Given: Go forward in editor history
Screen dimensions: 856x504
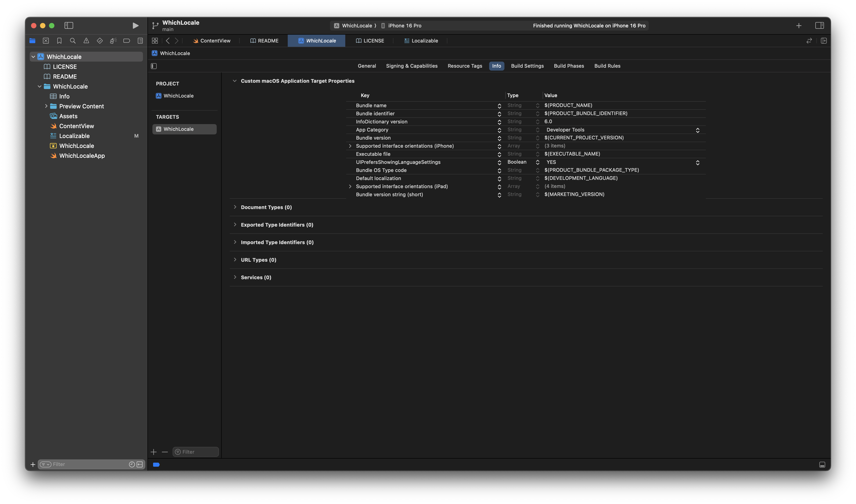Looking at the screenshot, I should (177, 41).
